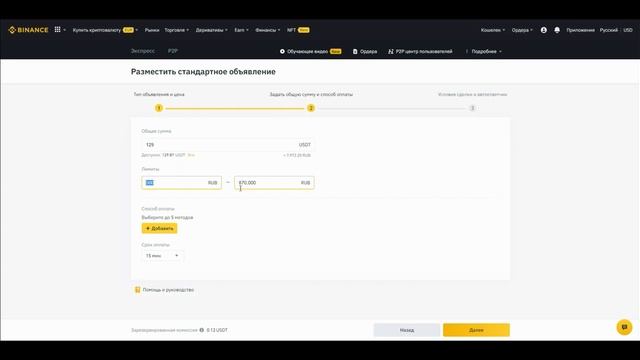640x360 pixels.
Task: Open P2P Ордера link
Action: 365,51
